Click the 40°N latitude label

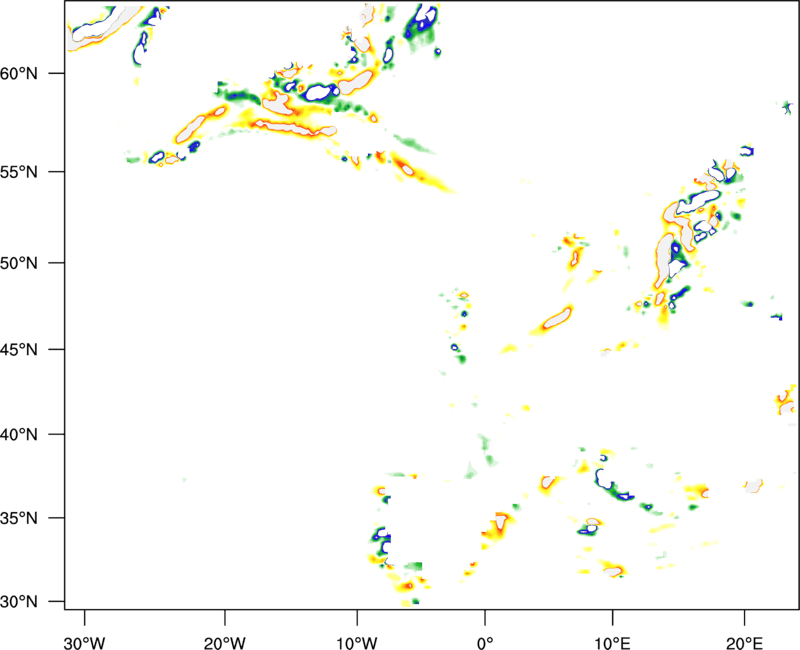[x=19, y=435]
